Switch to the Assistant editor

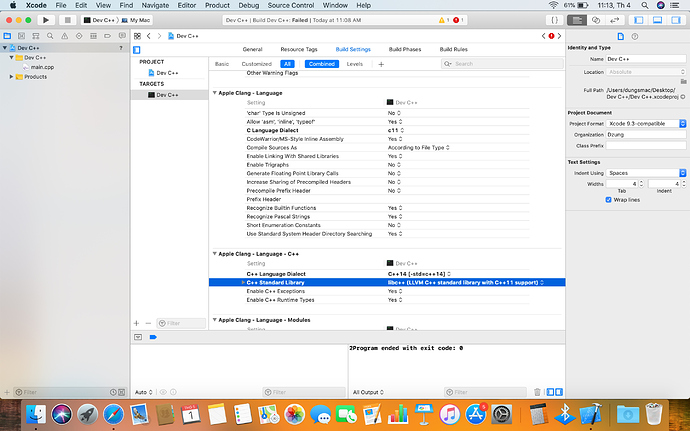click(x=596, y=20)
